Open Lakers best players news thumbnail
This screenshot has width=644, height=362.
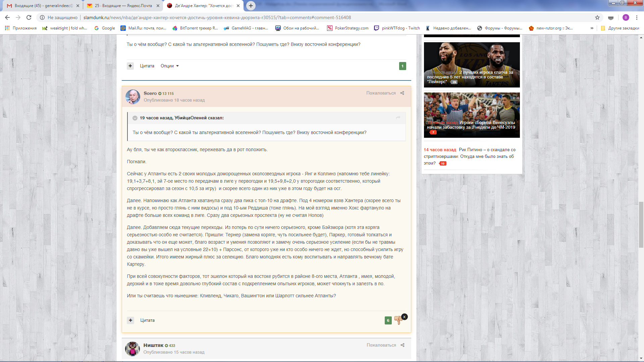[472, 65]
